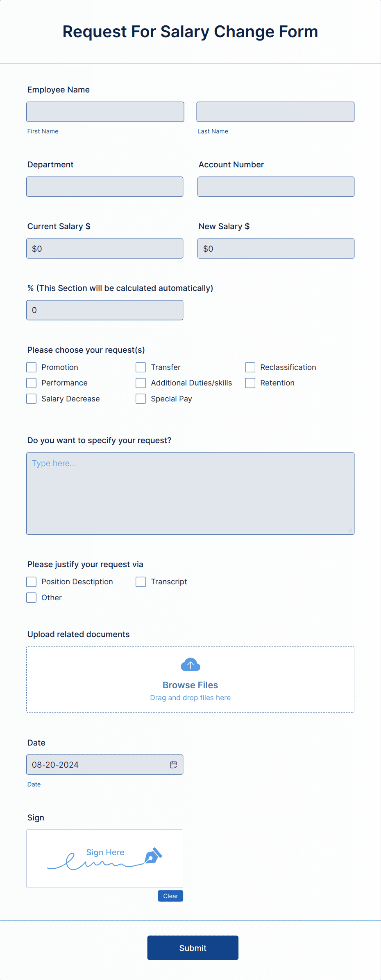Check the Reclassification checkbox

(250, 367)
